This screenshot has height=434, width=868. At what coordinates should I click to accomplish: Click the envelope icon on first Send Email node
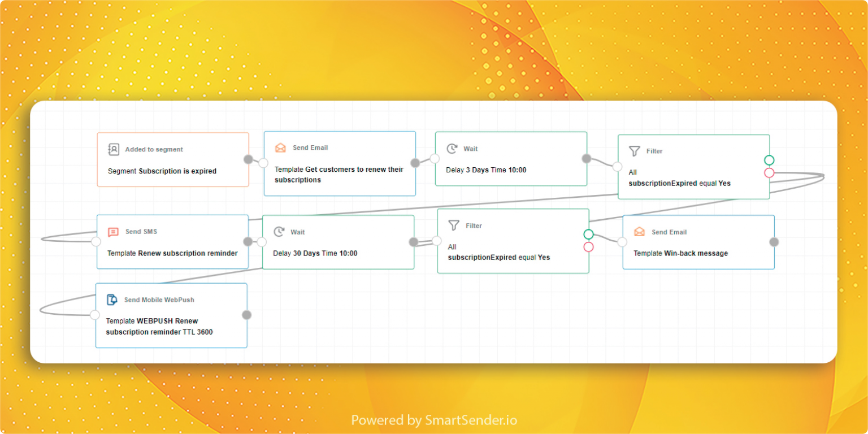tap(280, 148)
